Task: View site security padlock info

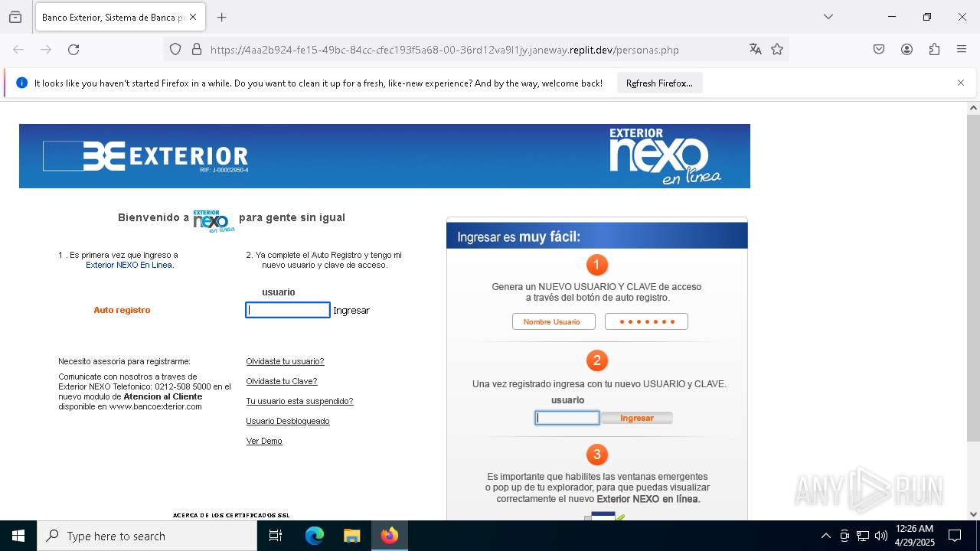Action: point(197,50)
